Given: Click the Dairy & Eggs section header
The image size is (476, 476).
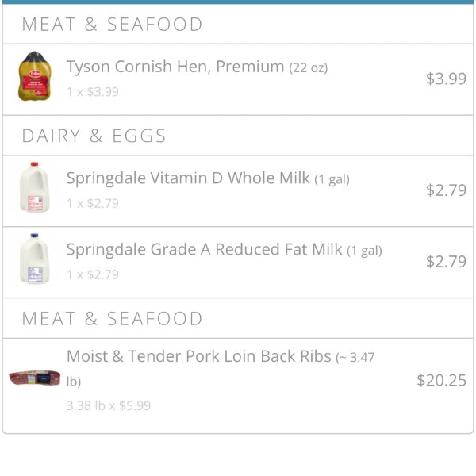Looking at the screenshot, I should [94, 136].
